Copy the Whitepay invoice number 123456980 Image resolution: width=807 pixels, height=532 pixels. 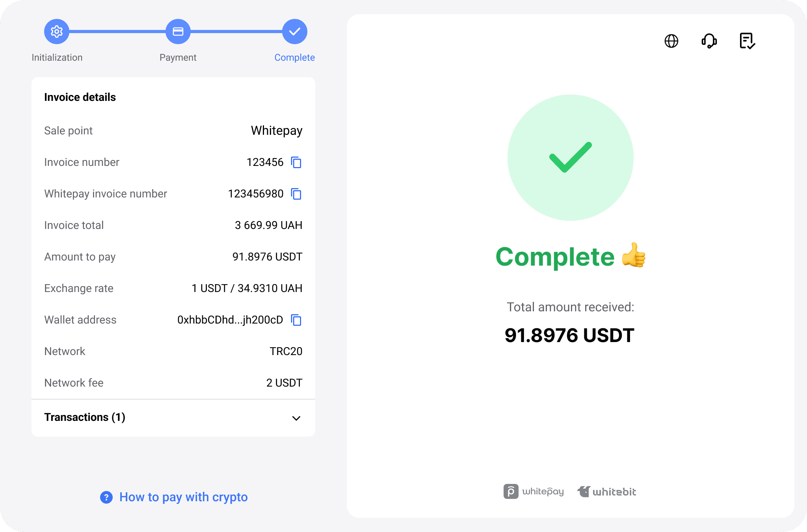(x=296, y=194)
